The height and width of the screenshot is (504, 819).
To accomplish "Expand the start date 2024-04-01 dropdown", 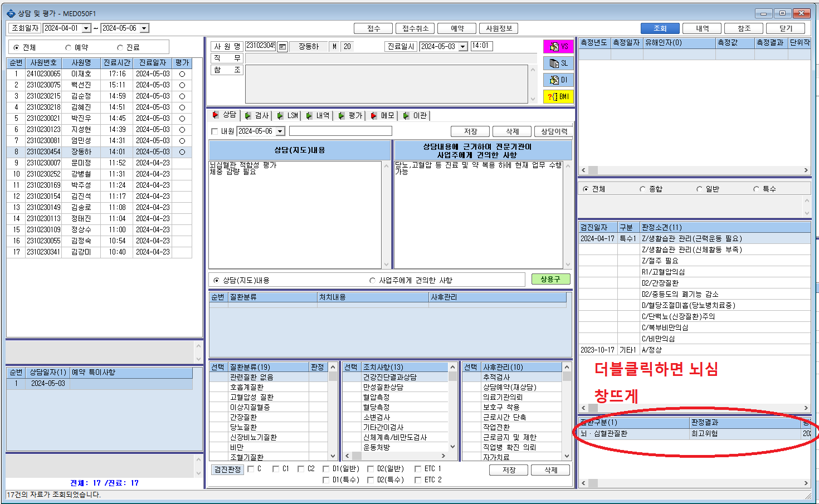I will pyautogui.click(x=86, y=28).
